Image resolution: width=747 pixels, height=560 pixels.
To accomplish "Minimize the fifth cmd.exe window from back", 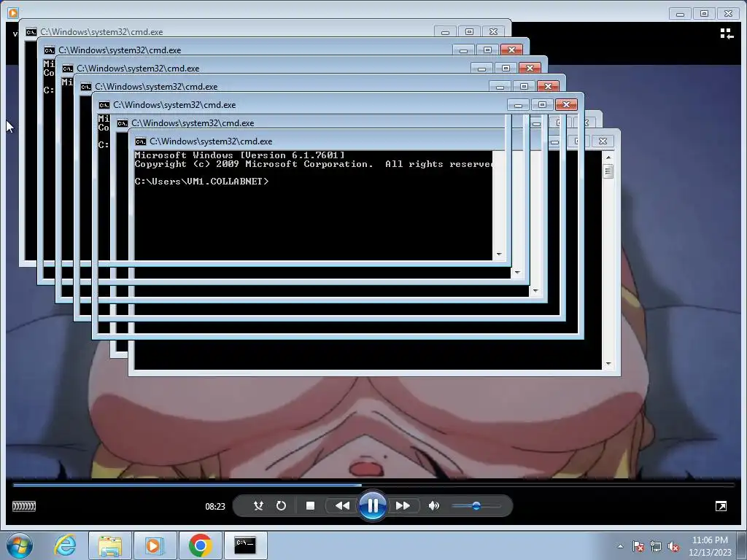I will pyautogui.click(x=519, y=104).
